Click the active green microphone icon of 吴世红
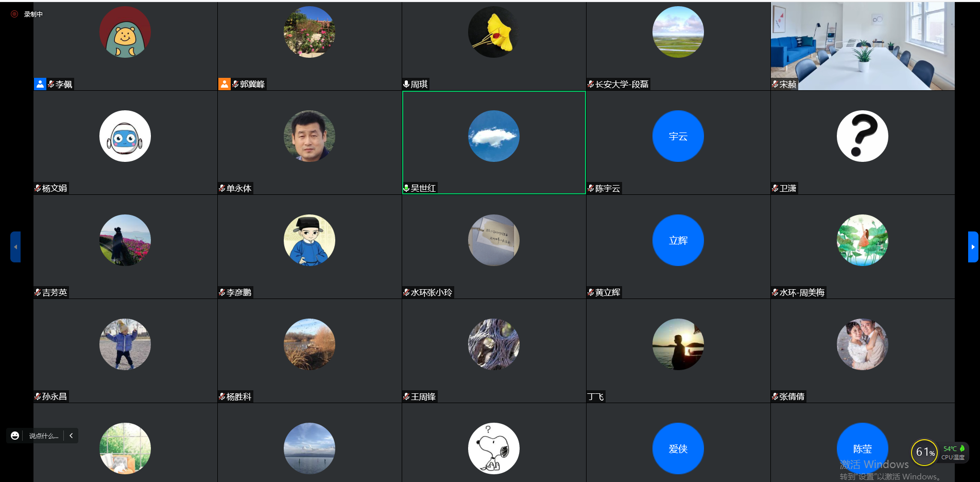 [406, 188]
